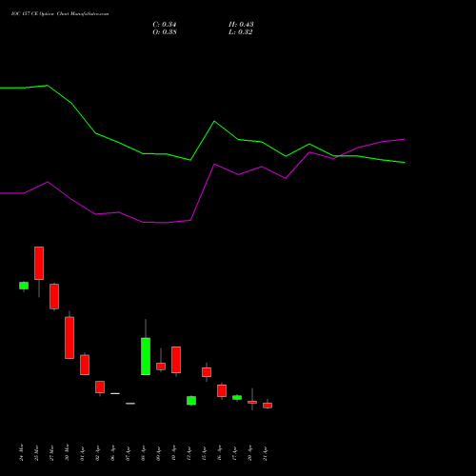Select the tall red candlestick for 25 Mar
The width and height of the screenshot is (476, 476).
click(39, 263)
